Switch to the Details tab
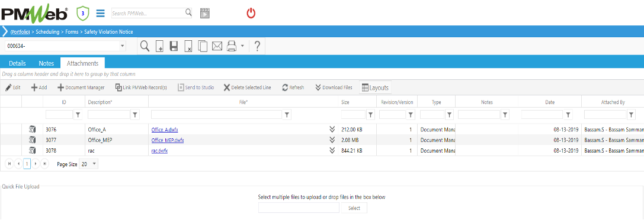644x220 pixels. click(17, 63)
